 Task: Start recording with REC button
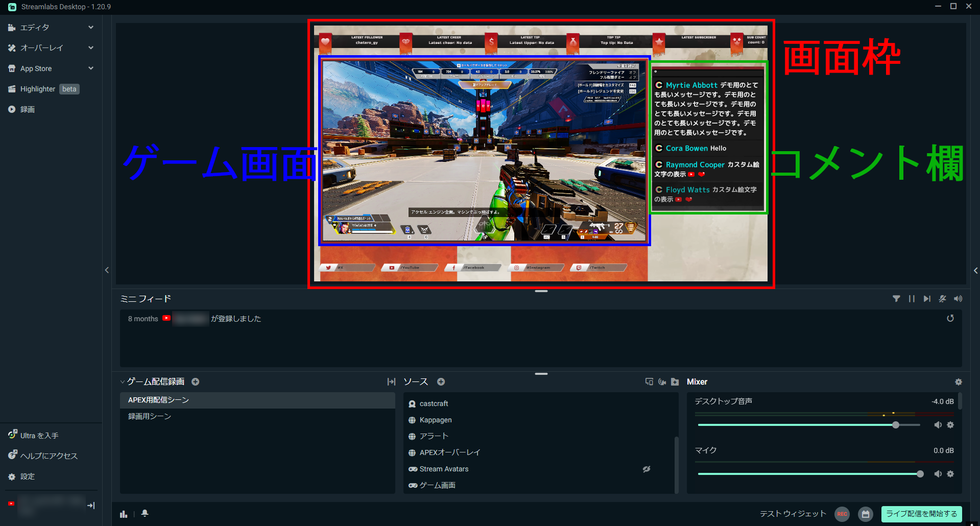[842, 514]
